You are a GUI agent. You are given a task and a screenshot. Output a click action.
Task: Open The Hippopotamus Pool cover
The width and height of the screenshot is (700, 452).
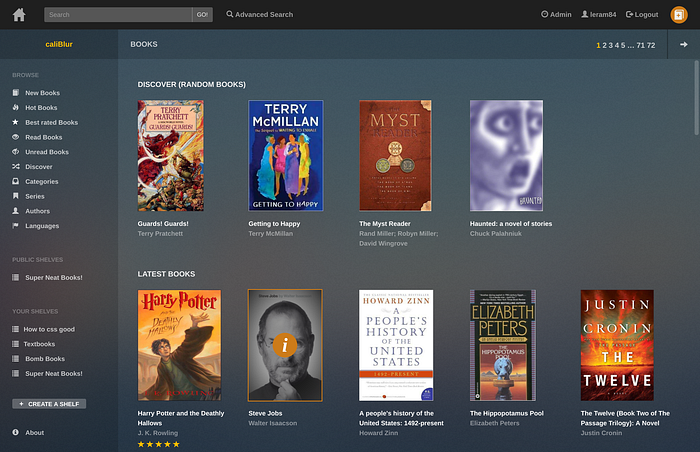503,345
